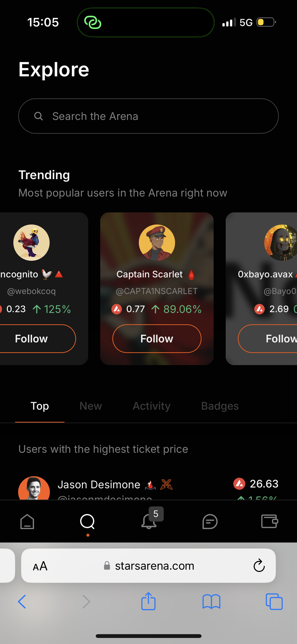Tap Safari share icon
Screen dimensions: 297x644
[148, 601]
